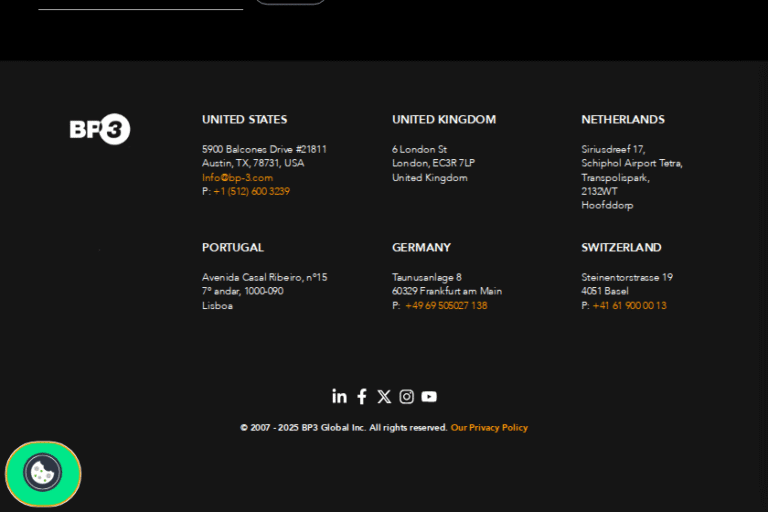Select the NETHERLANDS office heading
The width and height of the screenshot is (768, 512).
(x=622, y=119)
